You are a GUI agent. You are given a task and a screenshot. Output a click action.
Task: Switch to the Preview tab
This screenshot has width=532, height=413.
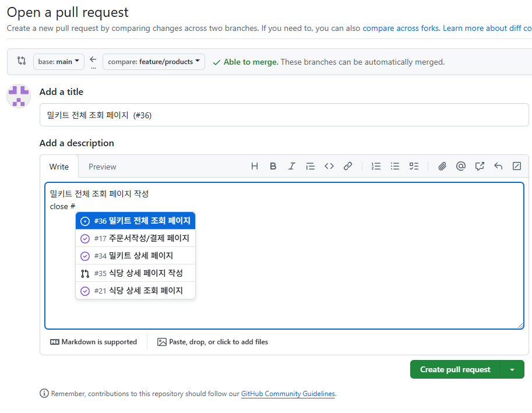point(103,167)
